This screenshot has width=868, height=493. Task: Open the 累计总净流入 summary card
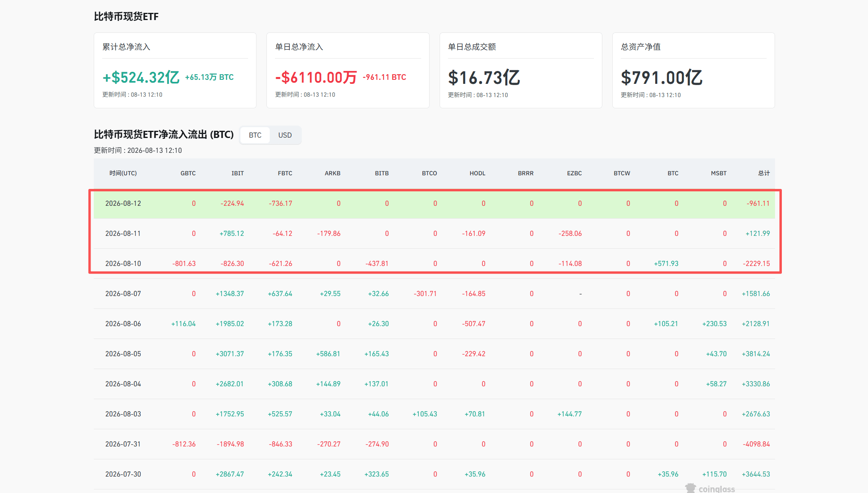pyautogui.click(x=175, y=70)
